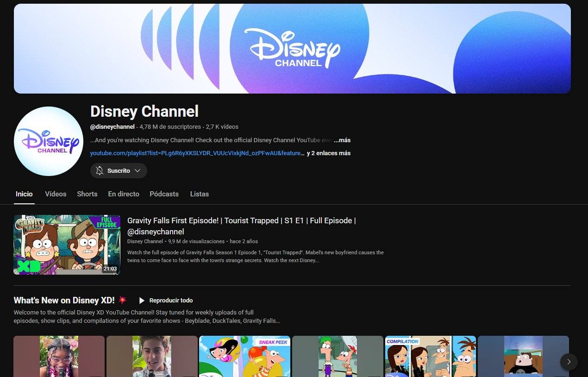Click the play icon next to Reproducir todo

[142, 301]
